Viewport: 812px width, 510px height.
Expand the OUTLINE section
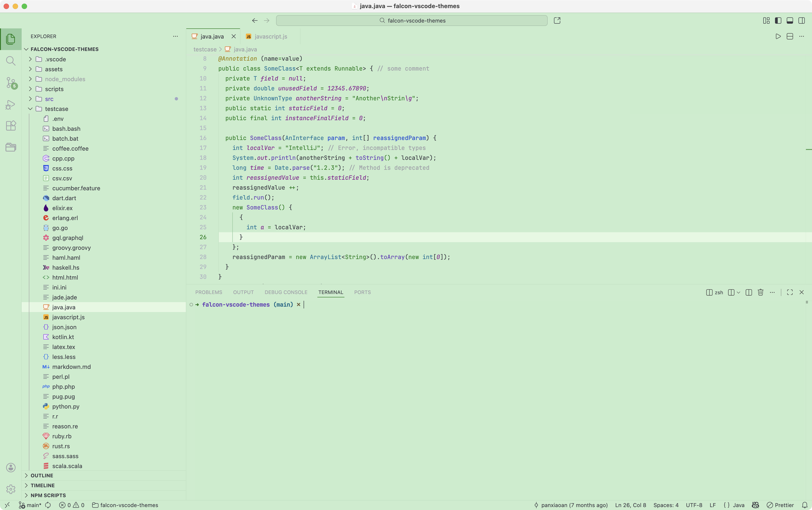click(42, 475)
